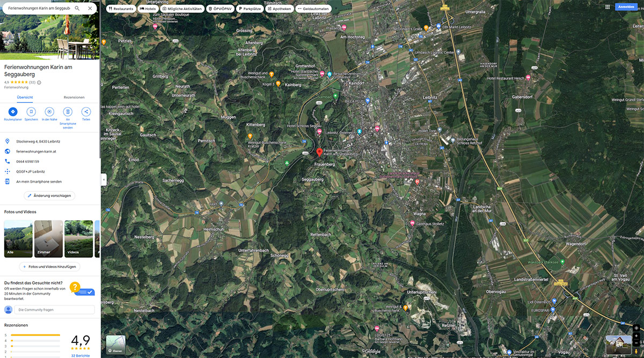Zoom out of the map with the minus button
The height and width of the screenshot is (358, 644).
(636, 342)
